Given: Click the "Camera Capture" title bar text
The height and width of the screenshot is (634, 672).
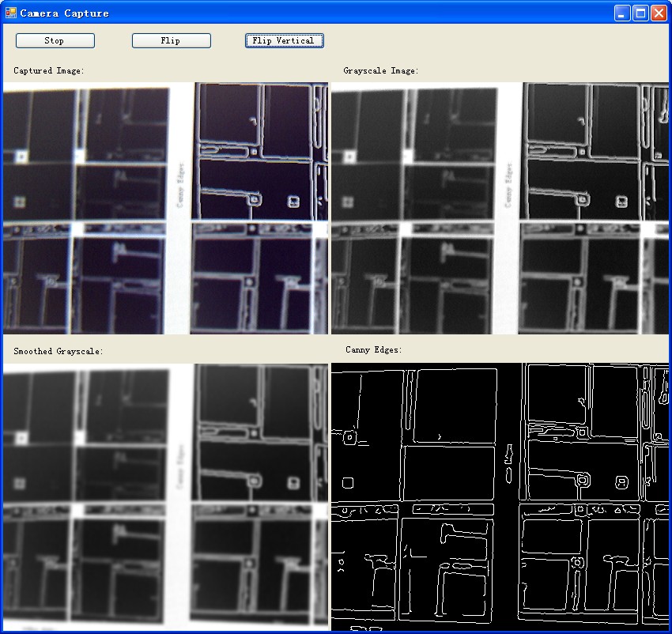Looking at the screenshot, I should (64, 13).
